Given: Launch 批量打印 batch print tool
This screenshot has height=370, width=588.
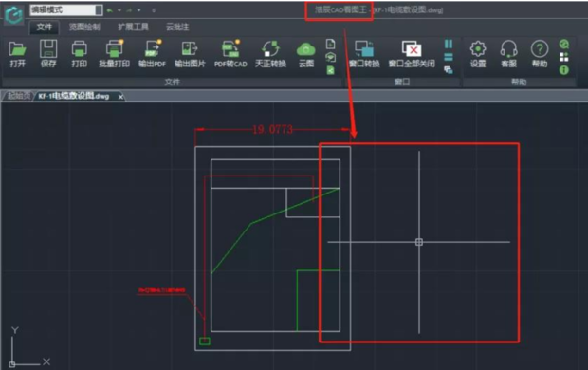Looking at the screenshot, I should tap(114, 54).
